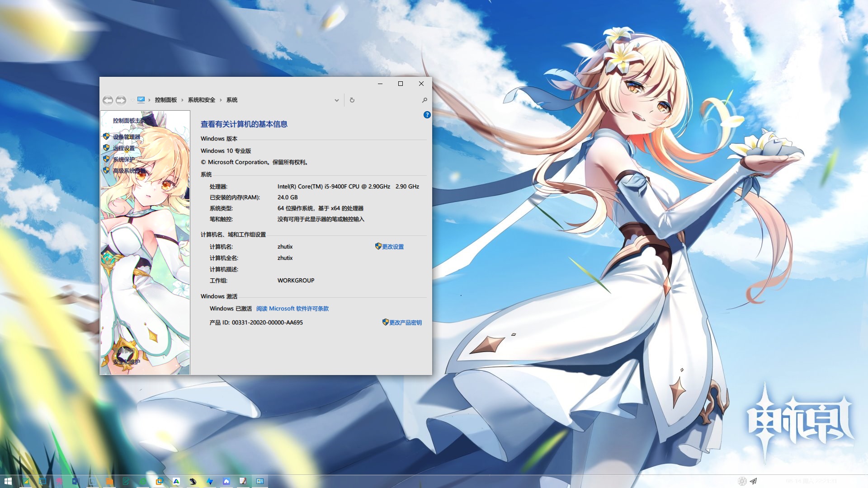The width and height of the screenshot is (868, 488).
Task: Click the computer icon in the address bar
Action: pos(141,100)
